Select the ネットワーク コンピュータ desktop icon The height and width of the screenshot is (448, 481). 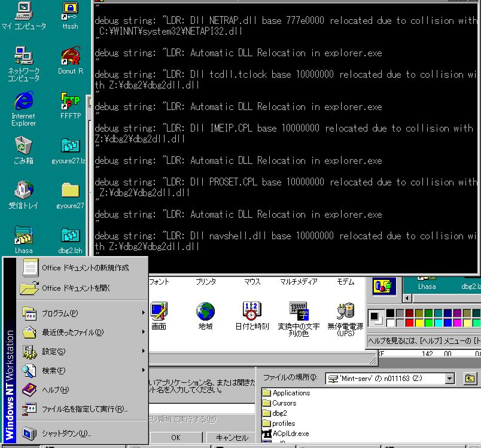(23, 64)
